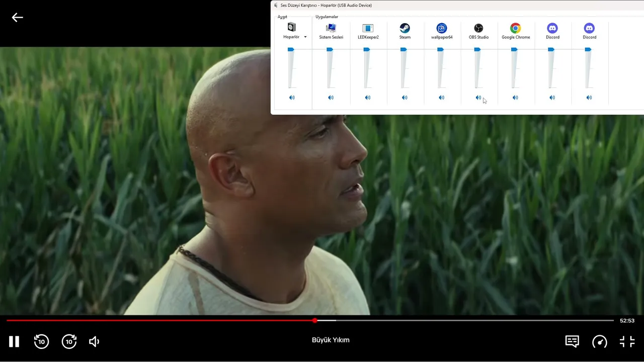
Task: Click the LEDKeeper2 volume slider handle
Action: click(x=367, y=49)
